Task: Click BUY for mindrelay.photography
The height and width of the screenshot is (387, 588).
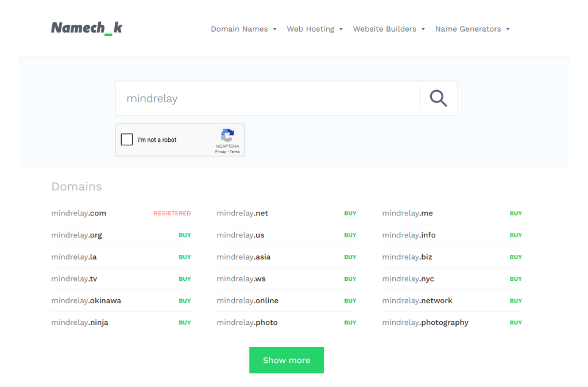Action: (516, 323)
